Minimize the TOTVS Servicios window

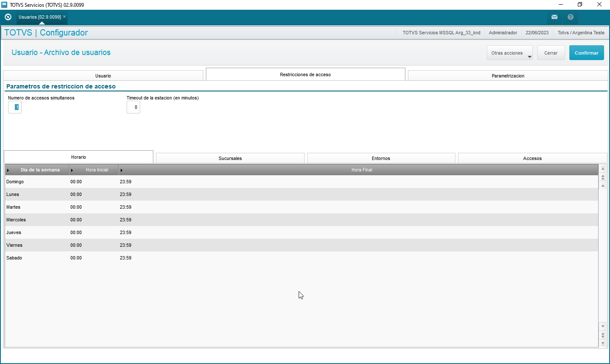(x=560, y=5)
